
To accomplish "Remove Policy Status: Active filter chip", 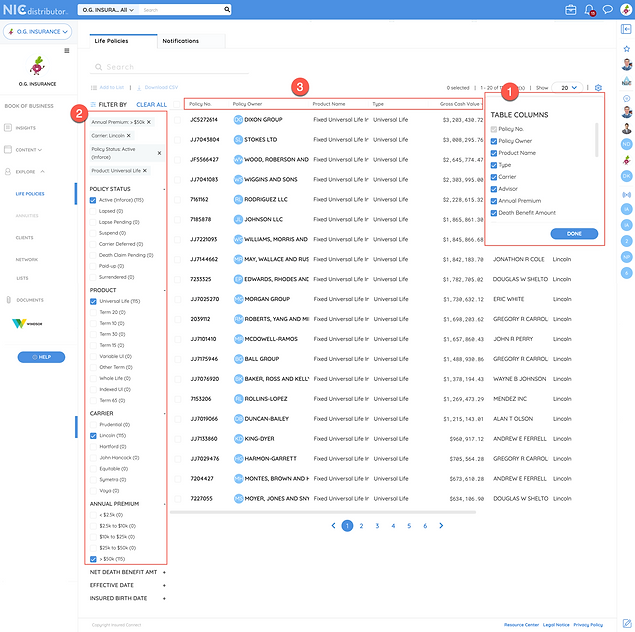I will pos(159,153).
